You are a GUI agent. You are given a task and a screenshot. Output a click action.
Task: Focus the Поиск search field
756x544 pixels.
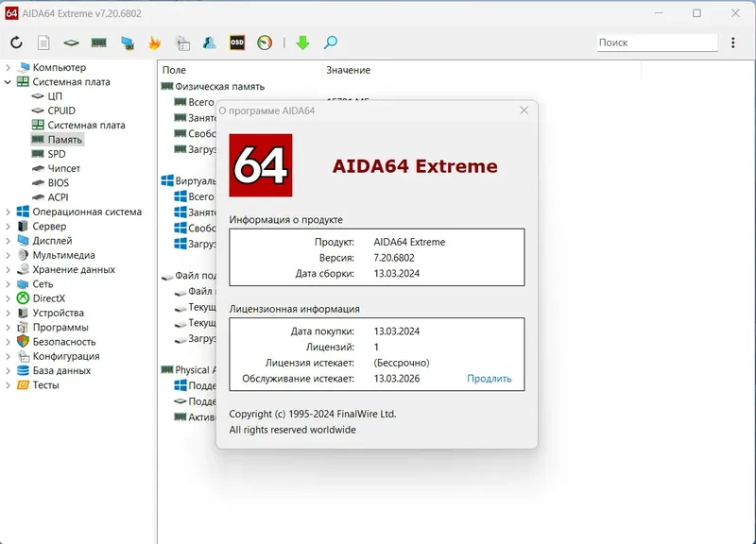pos(657,42)
